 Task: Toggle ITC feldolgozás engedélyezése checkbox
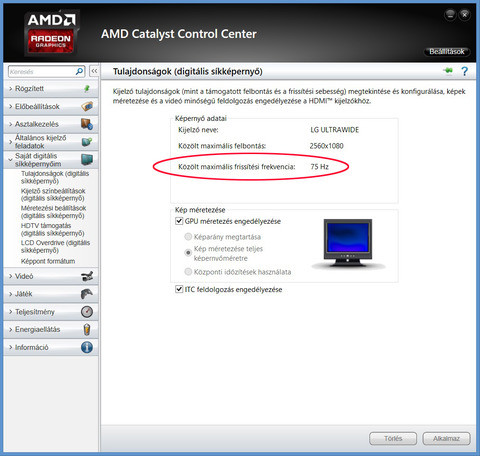179,289
